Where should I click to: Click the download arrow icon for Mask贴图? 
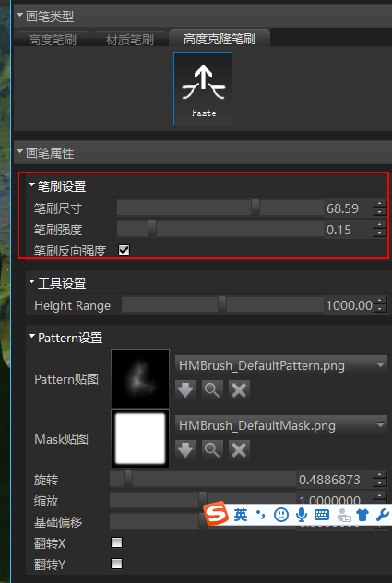185,450
